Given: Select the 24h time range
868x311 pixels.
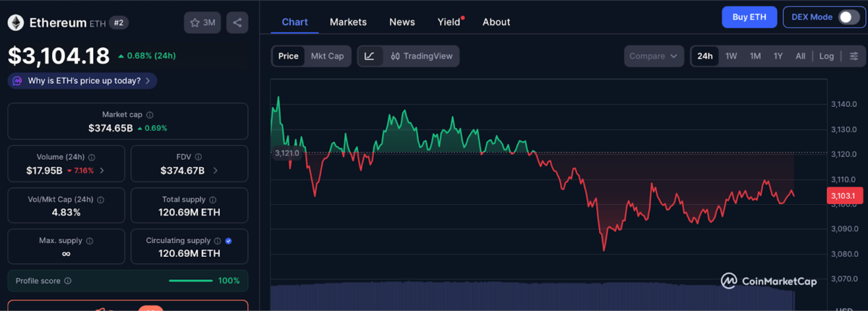Looking at the screenshot, I should click(705, 56).
